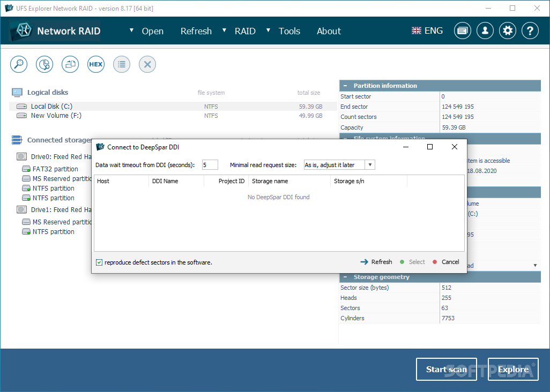This screenshot has width=550, height=392.
Task: Select Drive0: Fixed Red Ha storage
Action: (61, 156)
